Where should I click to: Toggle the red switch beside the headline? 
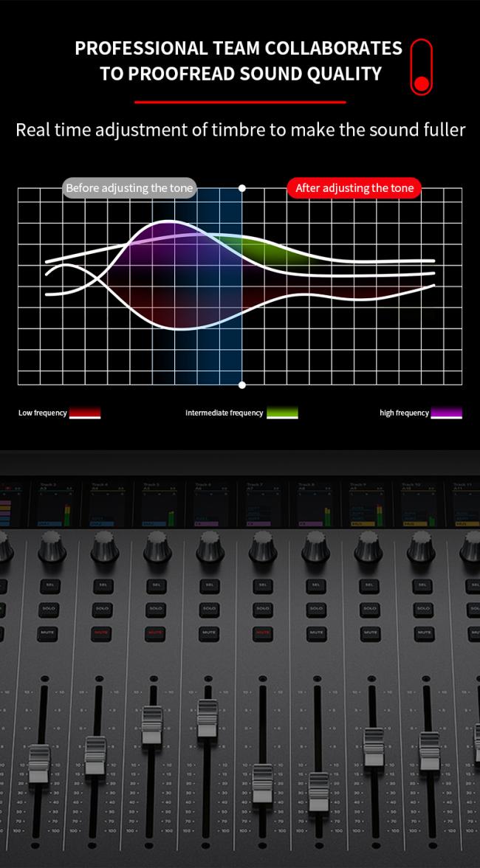tap(422, 66)
